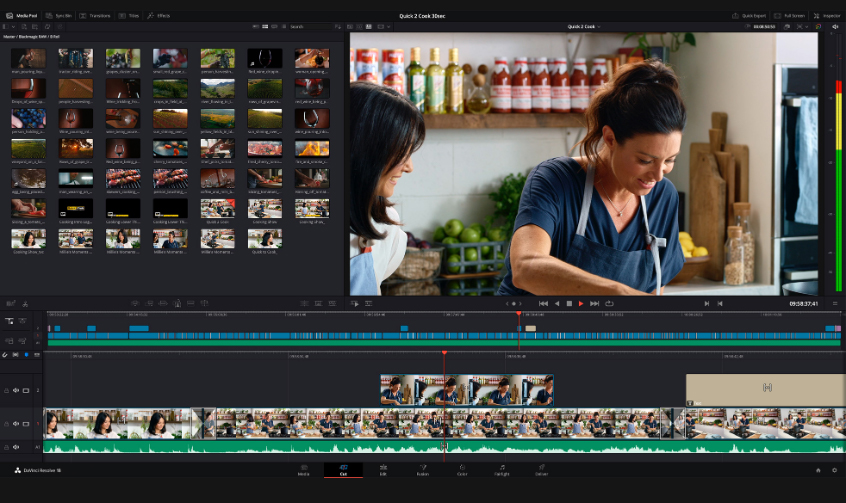This screenshot has height=503, width=846.
Task: Open the Titles panel
Action: [x=129, y=16]
